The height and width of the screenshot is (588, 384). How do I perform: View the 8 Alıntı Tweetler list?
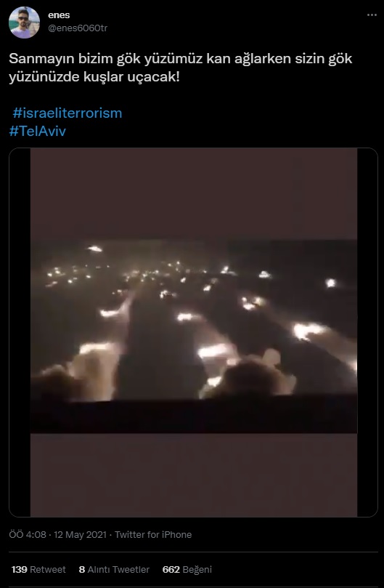[114, 570]
